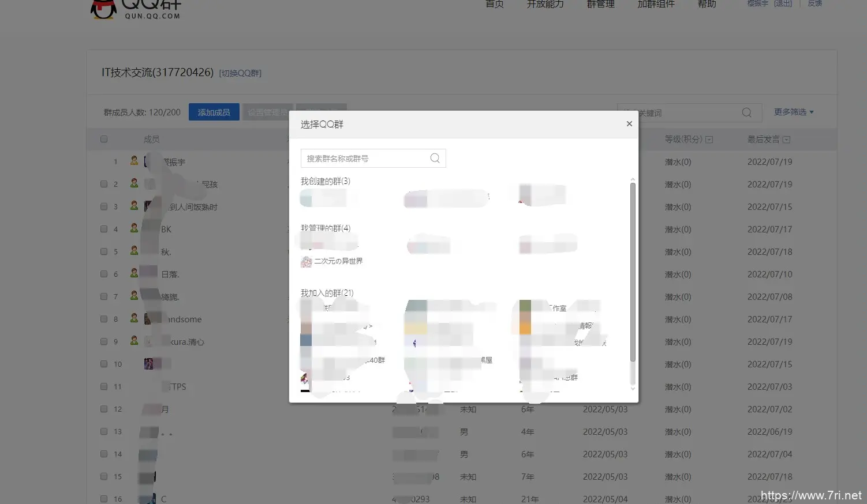Click last-speech date 2022/06/19 in row 13
This screenshot has height=504, width=867.
(769, 432)
